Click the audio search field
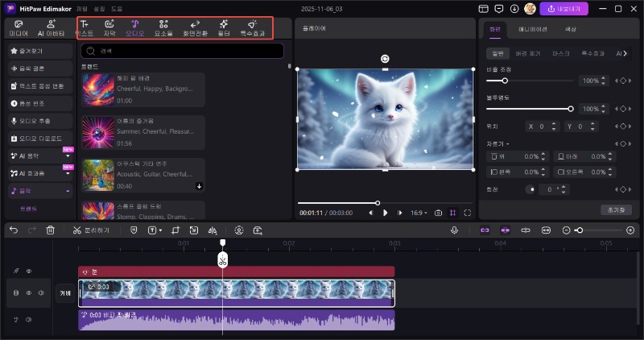The height and width of the screenshot is (340, 644). click(x=183, y=51)
